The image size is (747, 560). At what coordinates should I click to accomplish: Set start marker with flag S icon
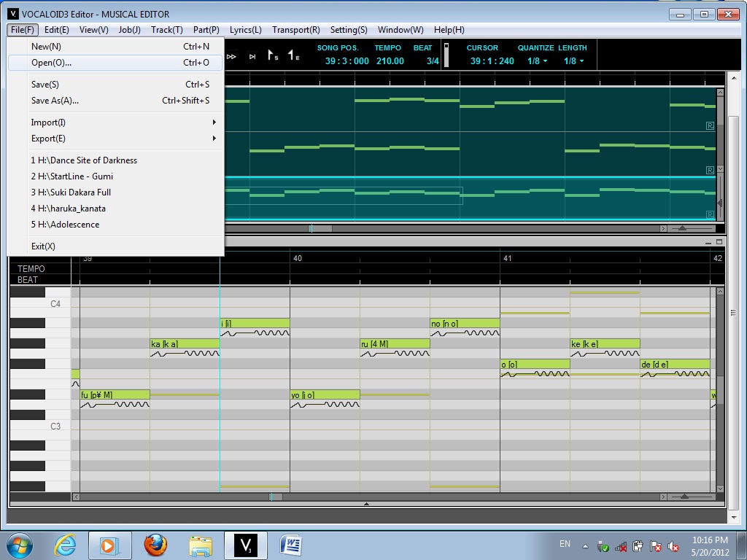[x=273, y=55]
